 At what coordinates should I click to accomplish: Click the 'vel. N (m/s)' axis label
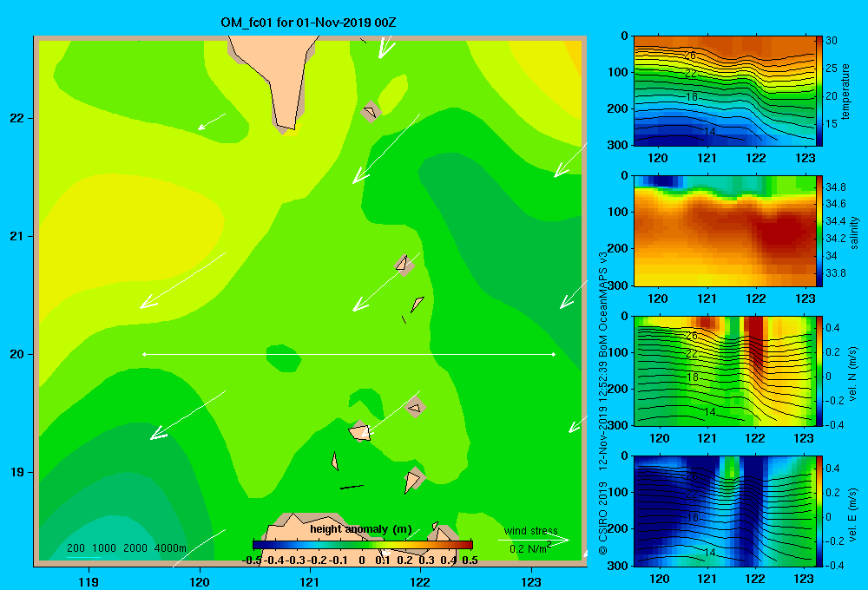853,374
